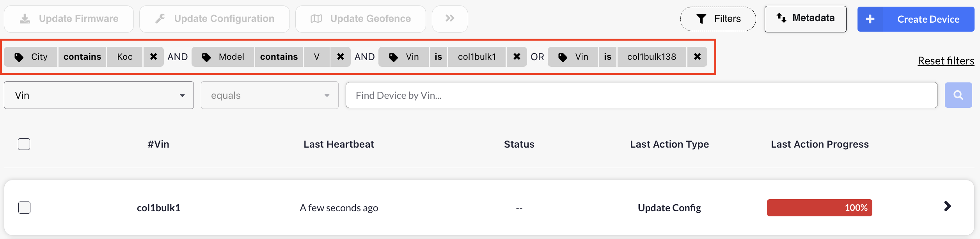Viewport: 980px width, 239px height.
Task: Remove the City contains Koc filter
Action: tap(153, 57)
